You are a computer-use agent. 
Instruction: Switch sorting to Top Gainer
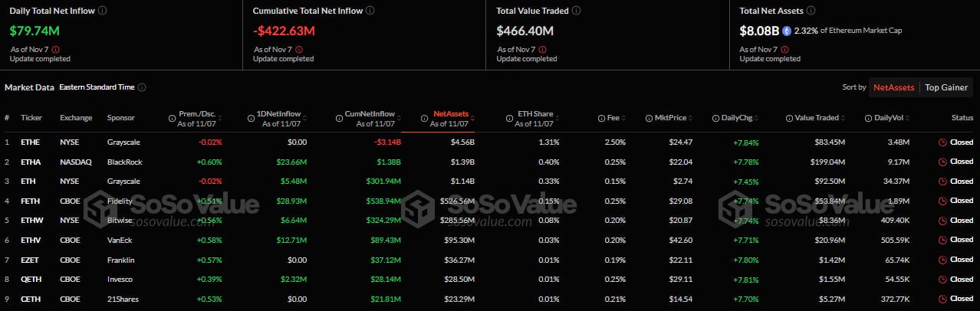coord(946,87)
